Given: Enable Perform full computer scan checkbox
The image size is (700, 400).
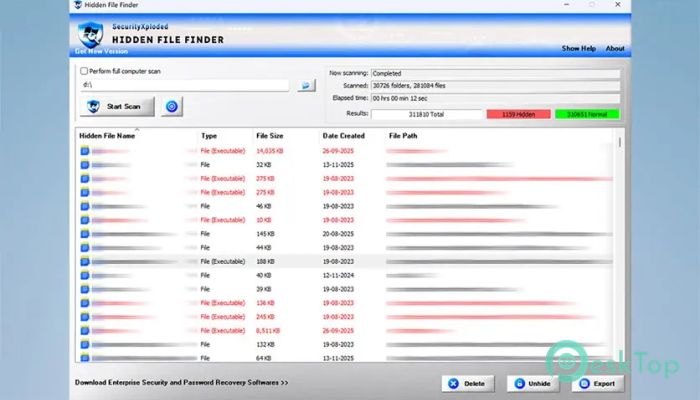Looking at the screenshot, I should tap(84, 71).
